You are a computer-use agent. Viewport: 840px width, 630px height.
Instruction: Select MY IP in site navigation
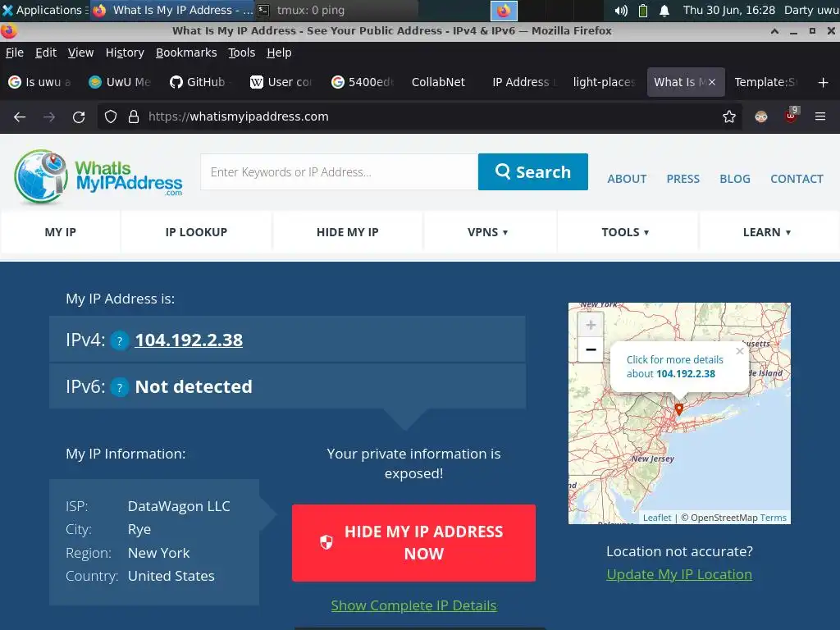click(61, 232)
